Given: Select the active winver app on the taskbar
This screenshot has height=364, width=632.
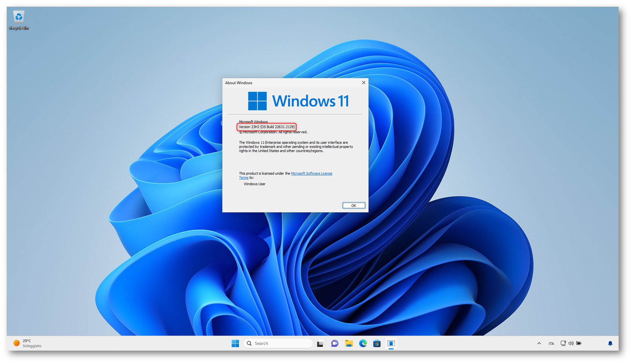Looking at the screenshot, I should (x=391, y=343).
